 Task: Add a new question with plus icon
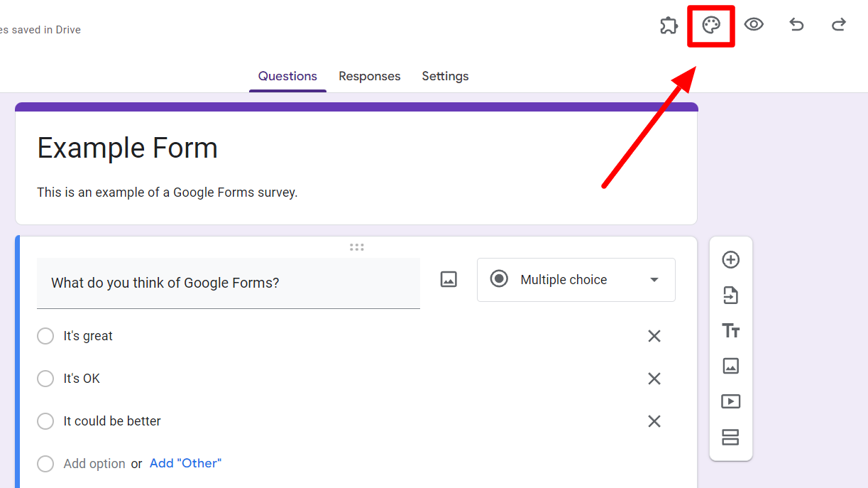click(x=731, y=260)
